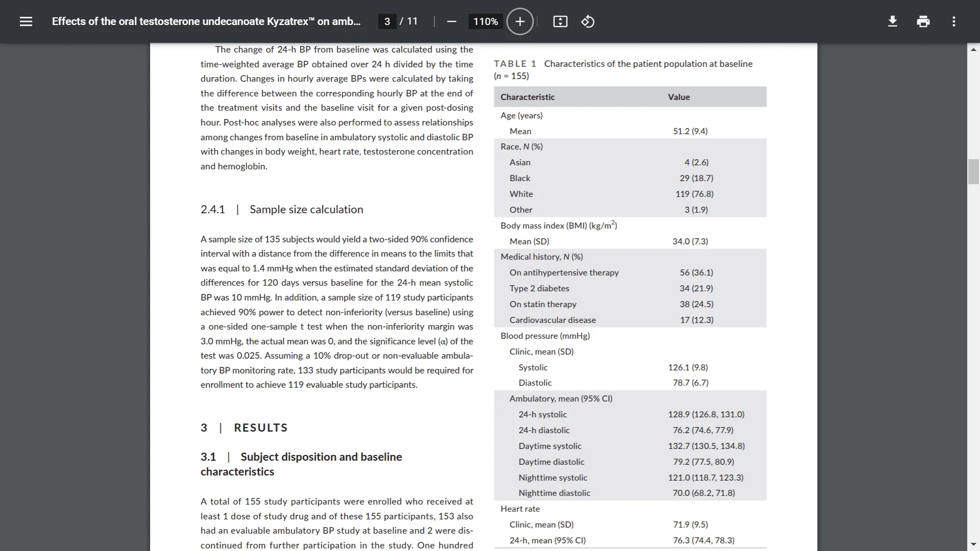The width and height of the screenshot is (980, 551).
Task: Click the 'Characteristic' column header
Action: pyautogui.click(x=527, y=97)
